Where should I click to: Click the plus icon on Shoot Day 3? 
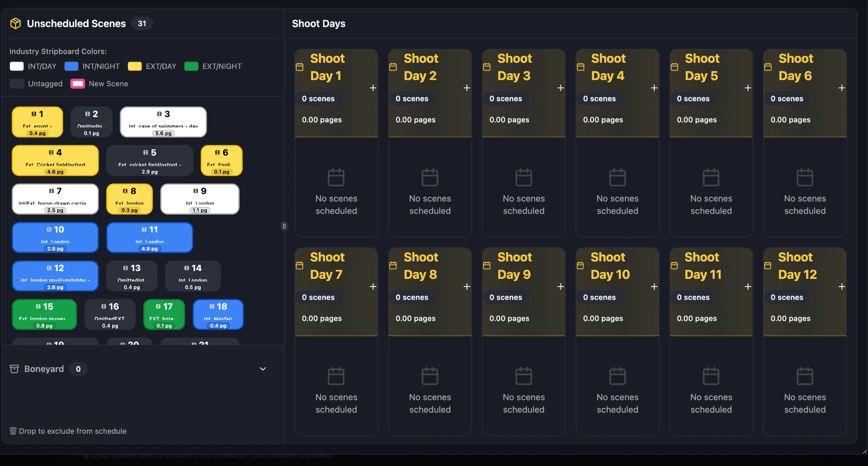click(x=561, y=88)
